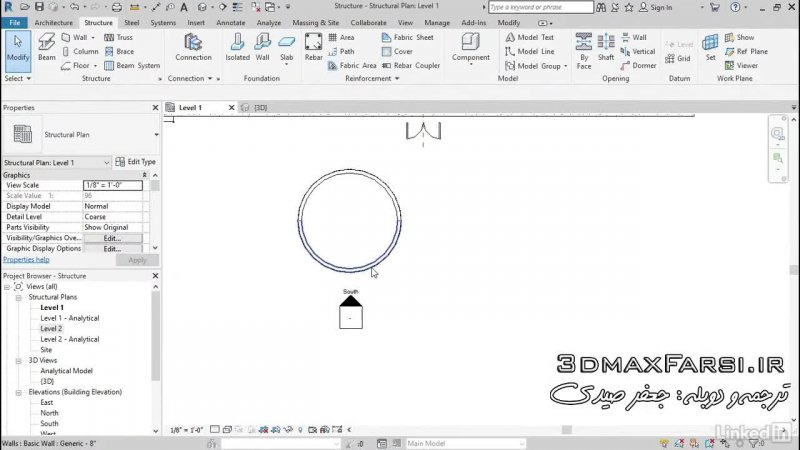Collapse the 3D Views tree node
This screenshot has height=450, width=800.
tap(20, 360)
